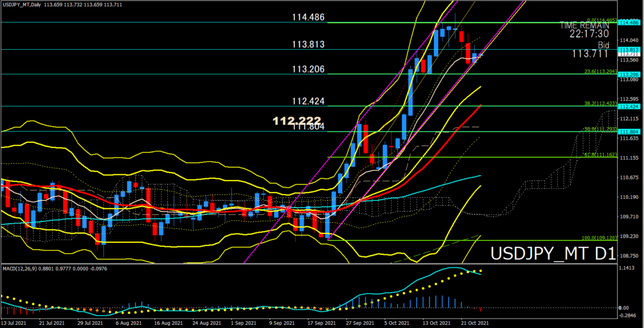Screen dimensions: 644x328
Task: Click the cyan 111.804 tag on price axis
Action: click(x=628, y=132)
